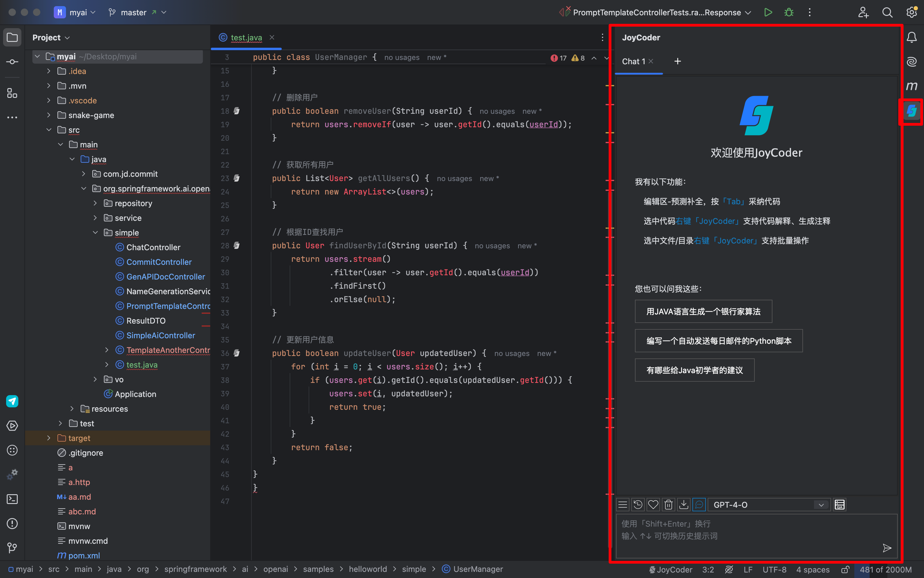Open the Project view dropdown
Viewport: 924px width, 578px height.
(51, 37)
